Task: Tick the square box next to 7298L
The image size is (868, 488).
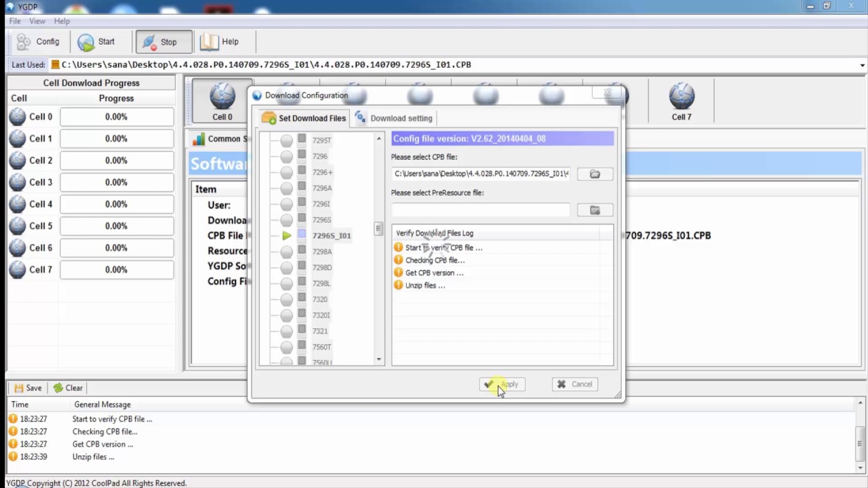Action: pyautogui.click(x=302, y=283)
